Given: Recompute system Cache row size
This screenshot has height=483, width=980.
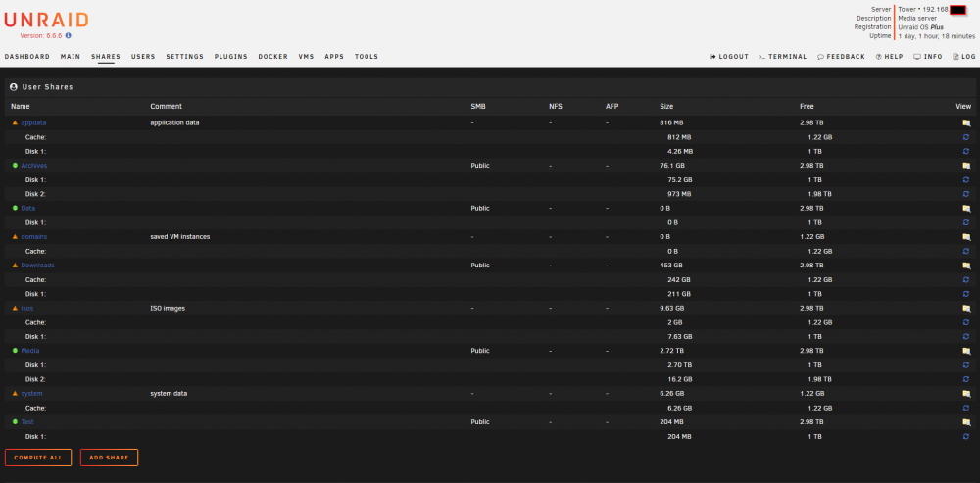Looking at the screenshot, I should click(966, 408).
